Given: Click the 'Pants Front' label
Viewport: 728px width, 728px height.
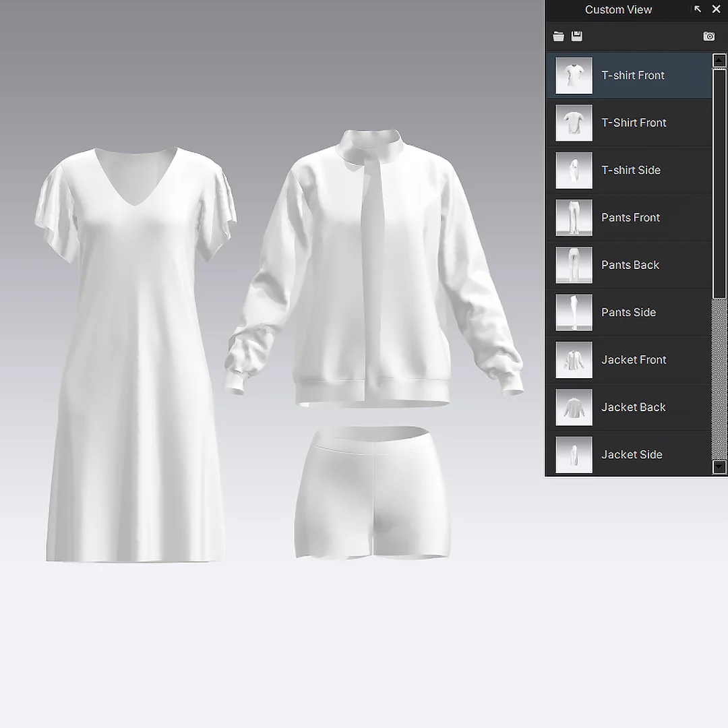Looking at the screenshot, I should point(630,217).
